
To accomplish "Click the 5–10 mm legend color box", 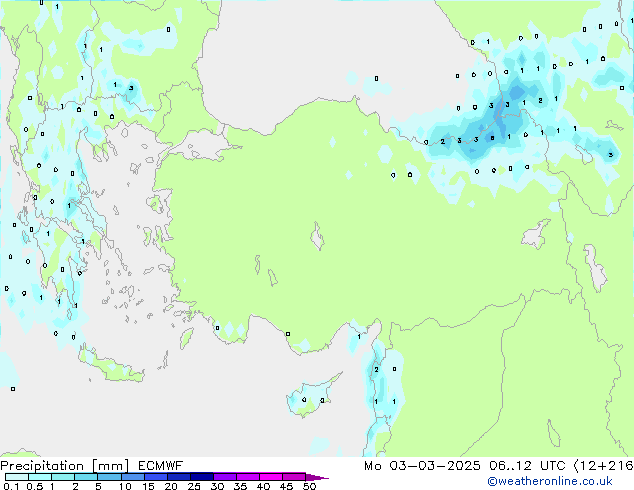I will click(x=109, y=477).
